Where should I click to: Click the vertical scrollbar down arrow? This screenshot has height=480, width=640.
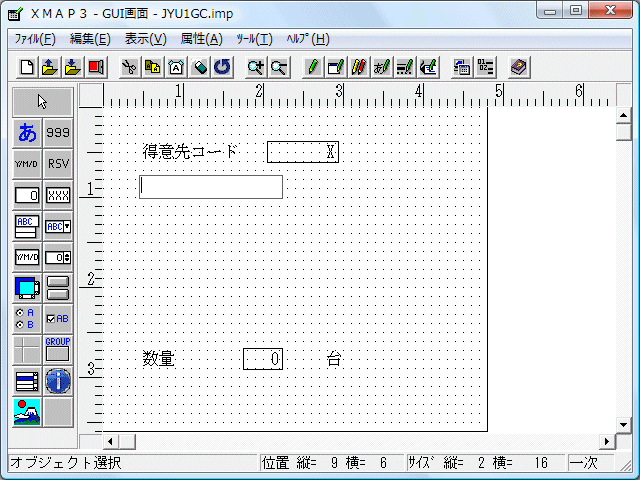[x=623, y=425]
